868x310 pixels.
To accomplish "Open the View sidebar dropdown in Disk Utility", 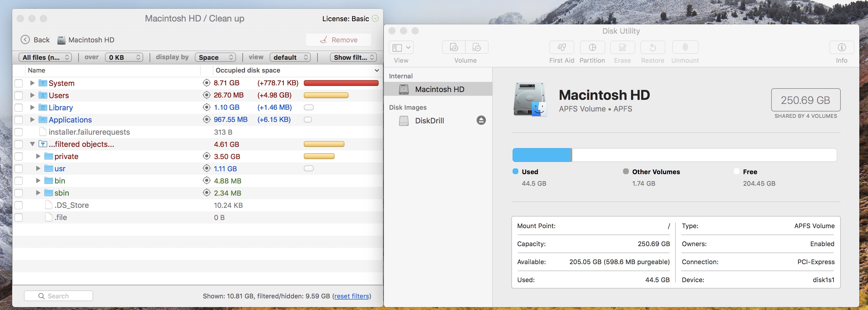I will pos(401,47).
